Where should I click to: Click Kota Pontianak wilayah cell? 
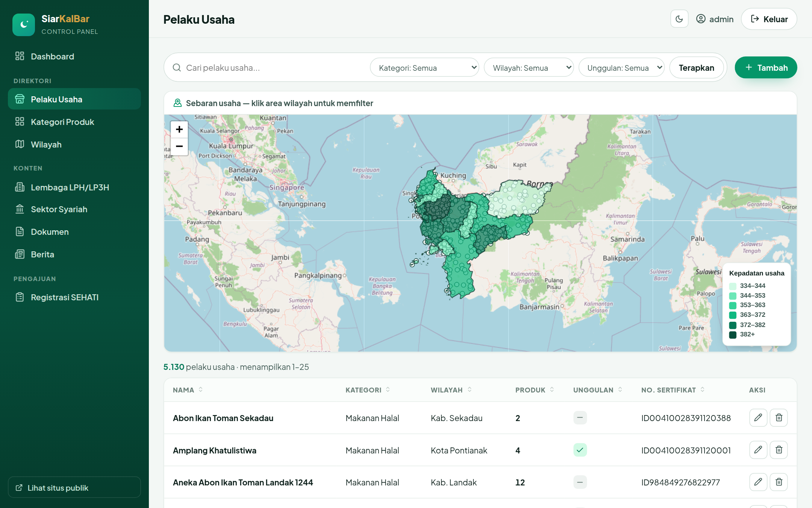pyautogui.click(x=459, y=450)
